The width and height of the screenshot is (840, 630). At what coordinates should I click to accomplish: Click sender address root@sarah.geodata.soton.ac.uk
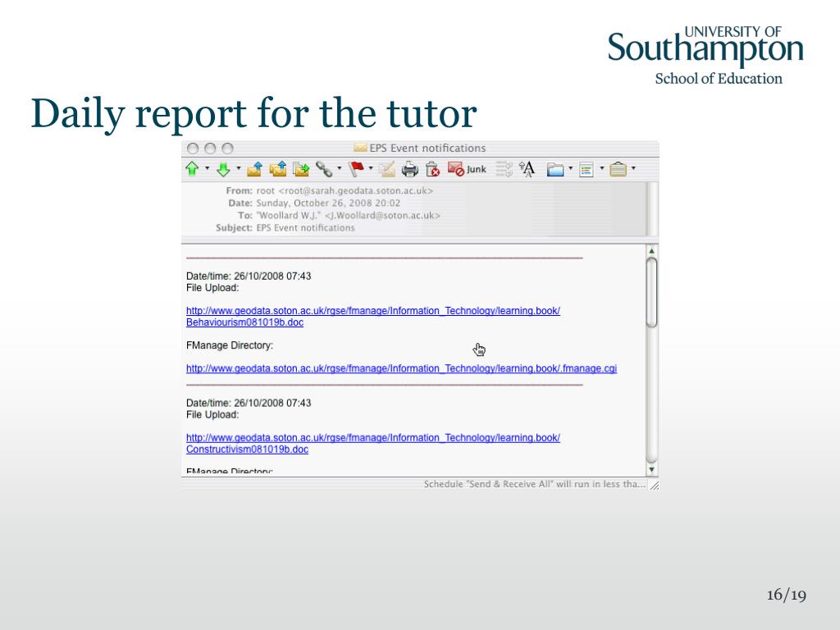click(x=355, y=190)
